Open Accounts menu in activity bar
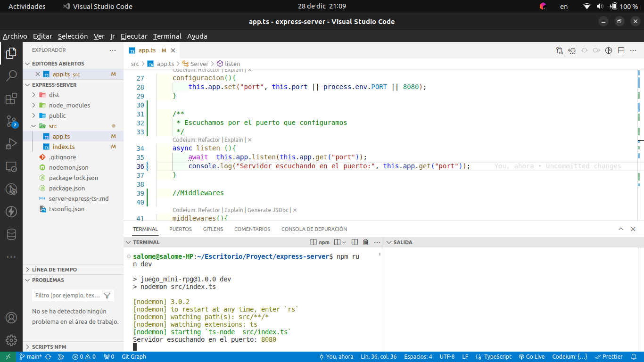 [x=11, y=318]
